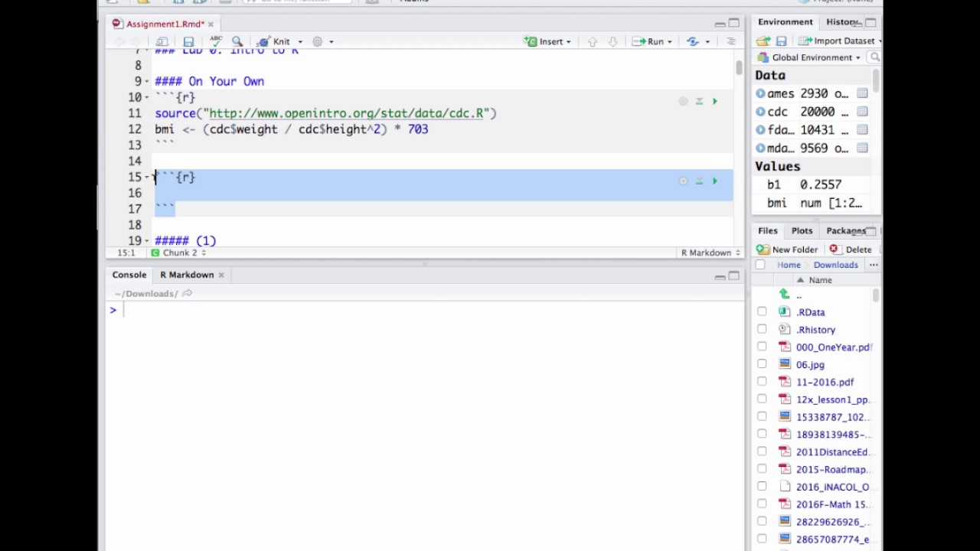View fda data table grid icon
This screenshot has height=551, width=980.
862,130
